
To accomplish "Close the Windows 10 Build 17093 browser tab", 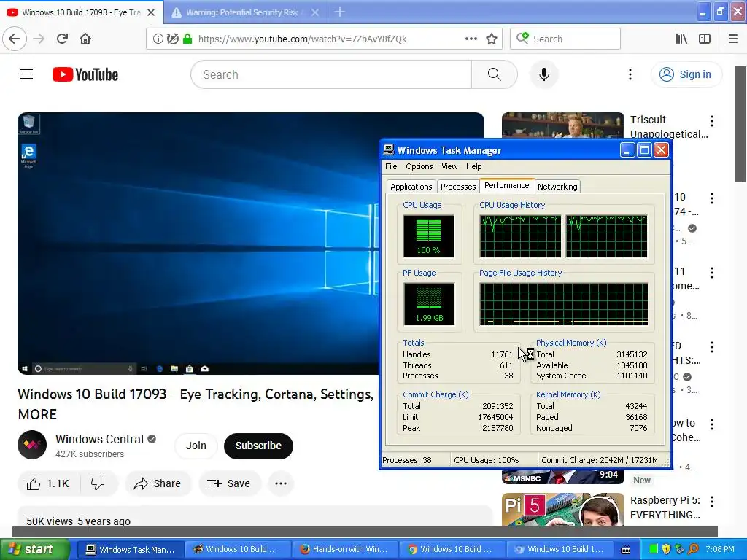I will (151, 12).
